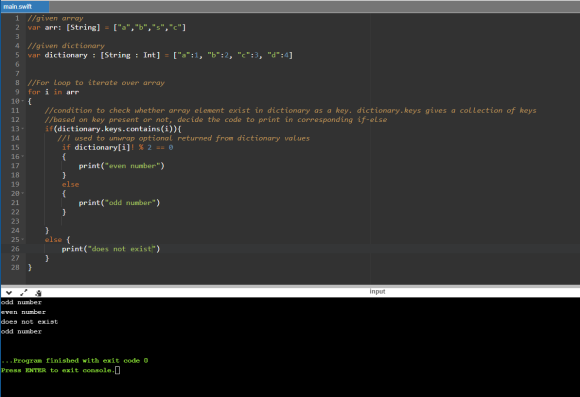The height and width of the screenshot is (397, 580).
Task: Clear the console output with the broom icon
Action: coord(38,293)
